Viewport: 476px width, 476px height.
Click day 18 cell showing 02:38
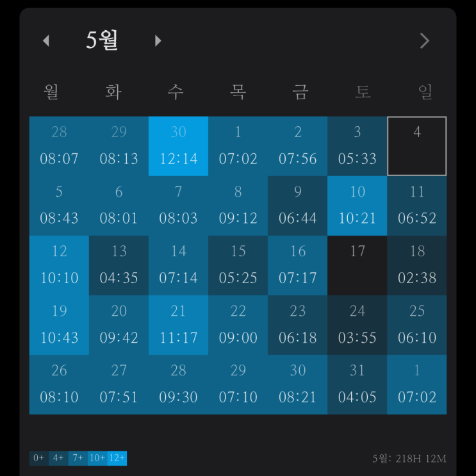coord(417,265)
